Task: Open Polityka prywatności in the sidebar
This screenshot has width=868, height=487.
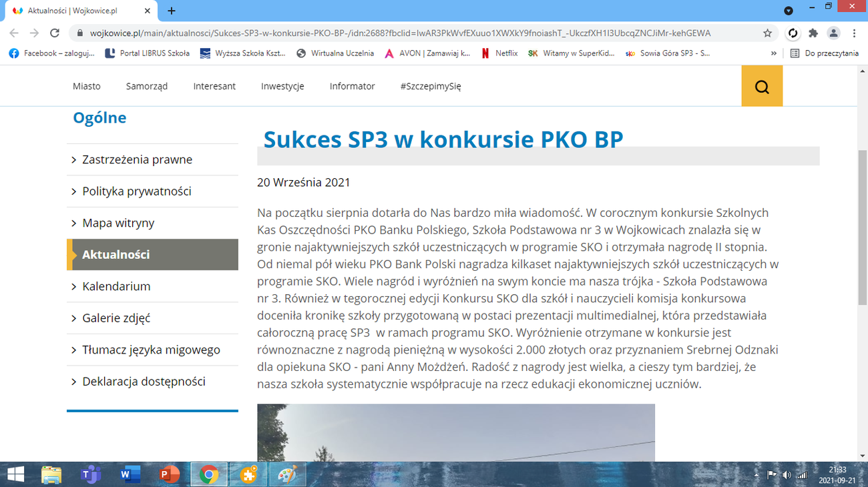Action: click(x=152, y=191)
